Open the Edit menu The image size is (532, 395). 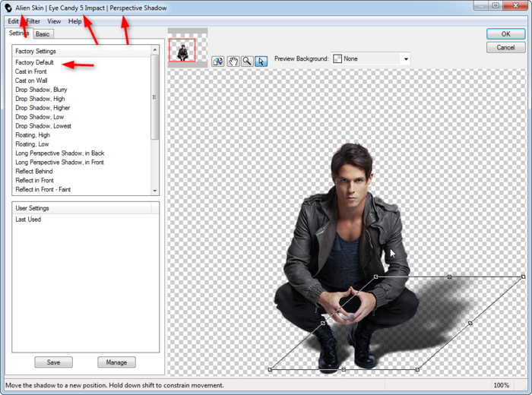click(x=13, y=21)
